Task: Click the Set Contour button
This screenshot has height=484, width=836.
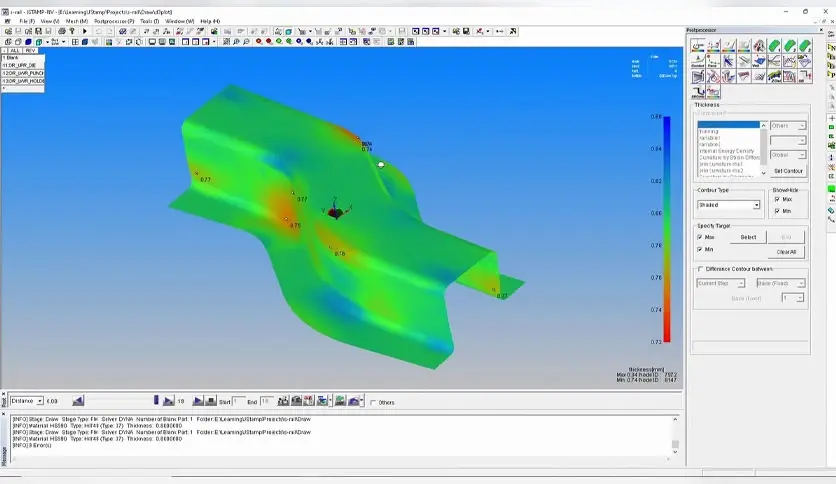Action: 788,171
